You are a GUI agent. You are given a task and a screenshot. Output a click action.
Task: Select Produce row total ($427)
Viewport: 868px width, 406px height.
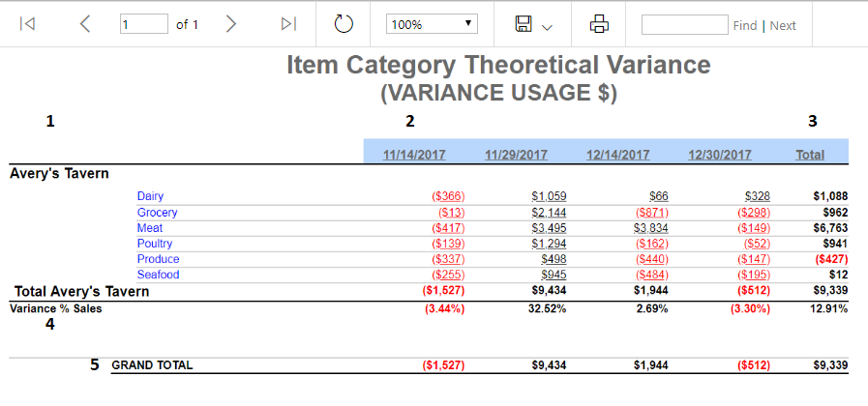(x=831, y=259)
